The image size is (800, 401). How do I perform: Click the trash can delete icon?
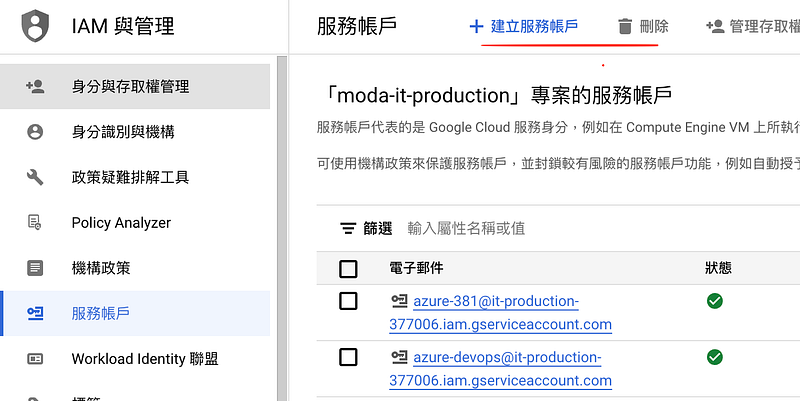[x=625, y=27]
